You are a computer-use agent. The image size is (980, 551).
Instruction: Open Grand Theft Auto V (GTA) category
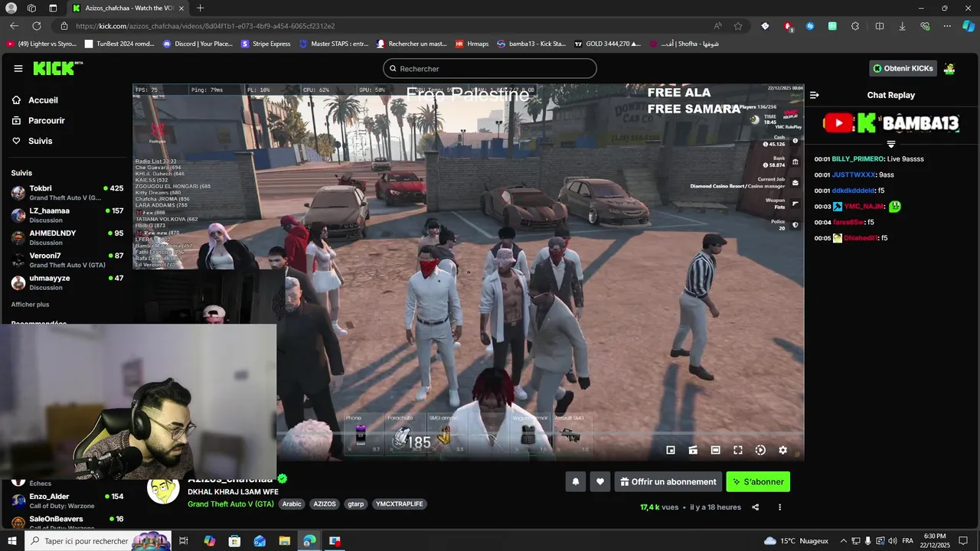click(x=230, y=504)
